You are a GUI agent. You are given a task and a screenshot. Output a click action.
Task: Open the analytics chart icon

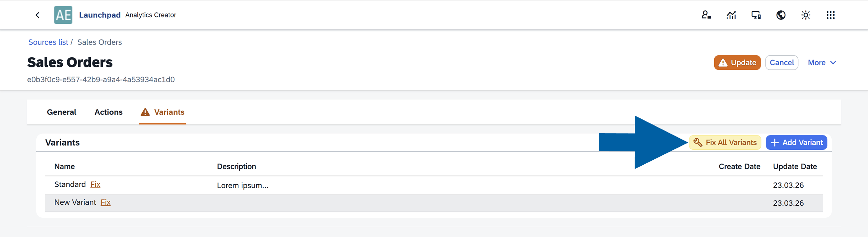tap(731, 15)
